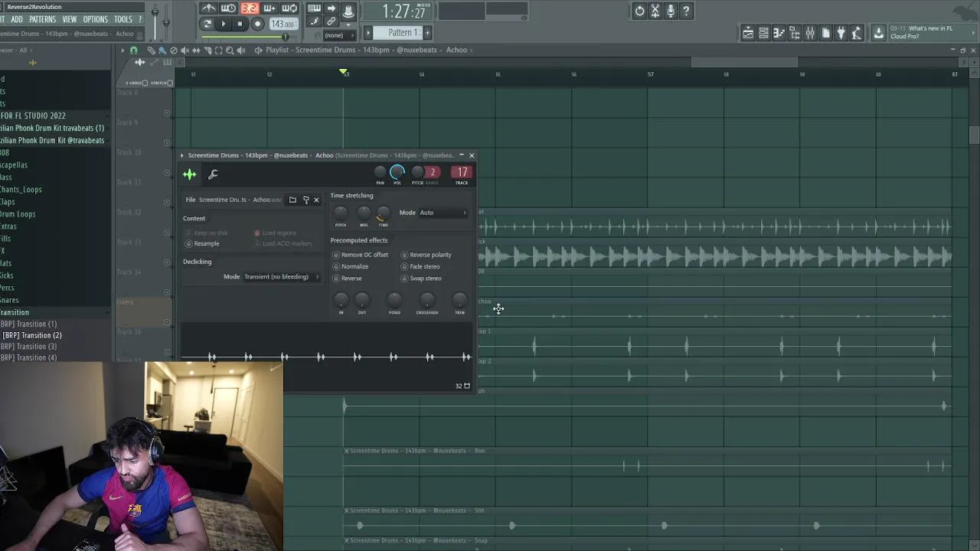Toggle the playlist magnet snap icon
This screenshot has height=551, width=980.
coord(133,50)
